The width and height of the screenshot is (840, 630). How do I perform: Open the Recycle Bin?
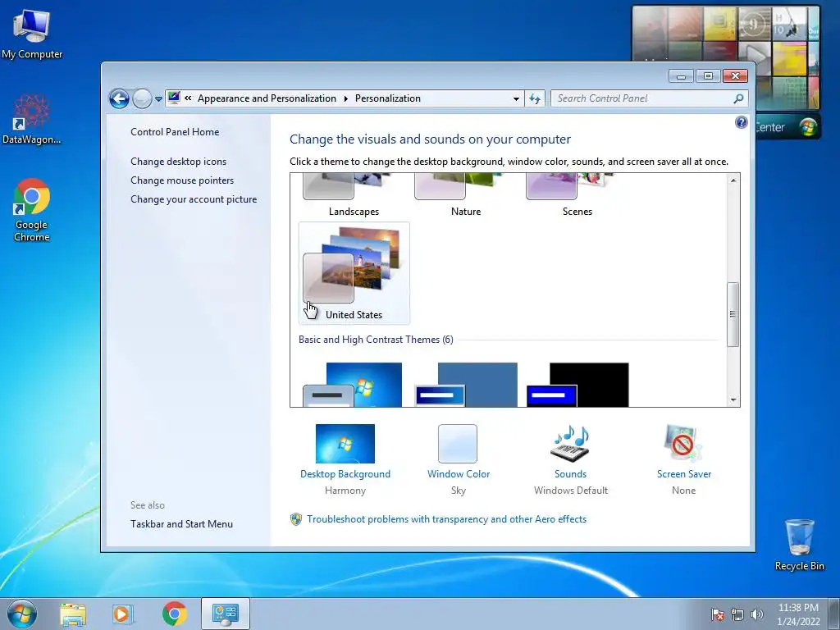coord(799,544)
